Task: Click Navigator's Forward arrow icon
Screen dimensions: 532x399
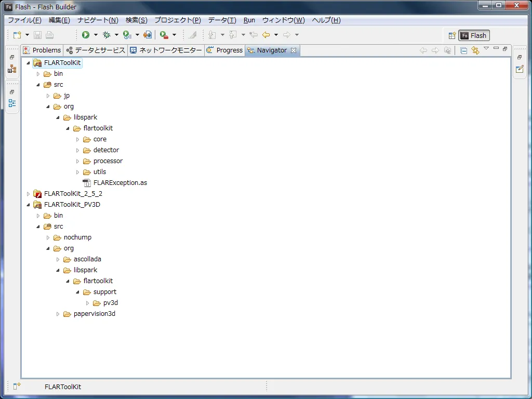Action: pyautogui.click(x=435, y=50)
